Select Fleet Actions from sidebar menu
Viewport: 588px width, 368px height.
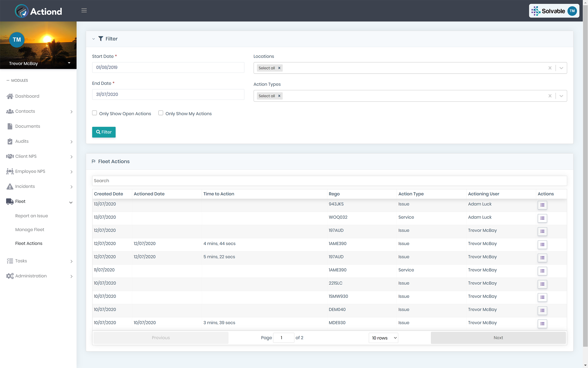(x=28, y=243)
